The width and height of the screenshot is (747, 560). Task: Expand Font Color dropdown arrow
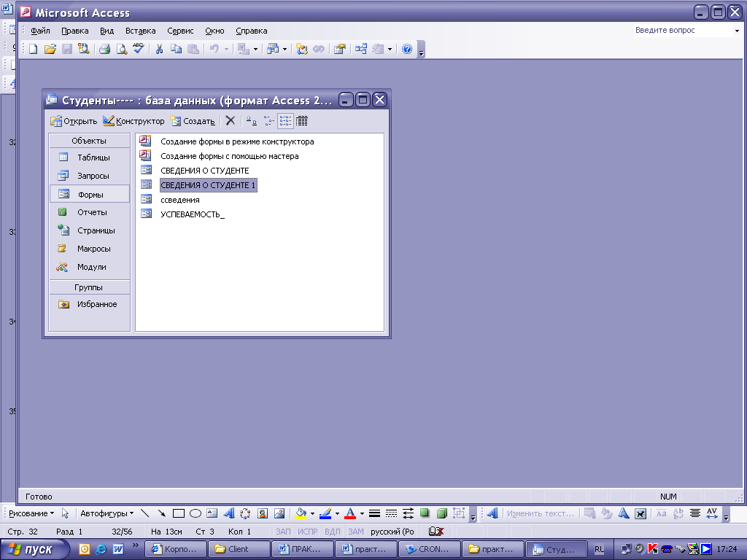(362, 513)
